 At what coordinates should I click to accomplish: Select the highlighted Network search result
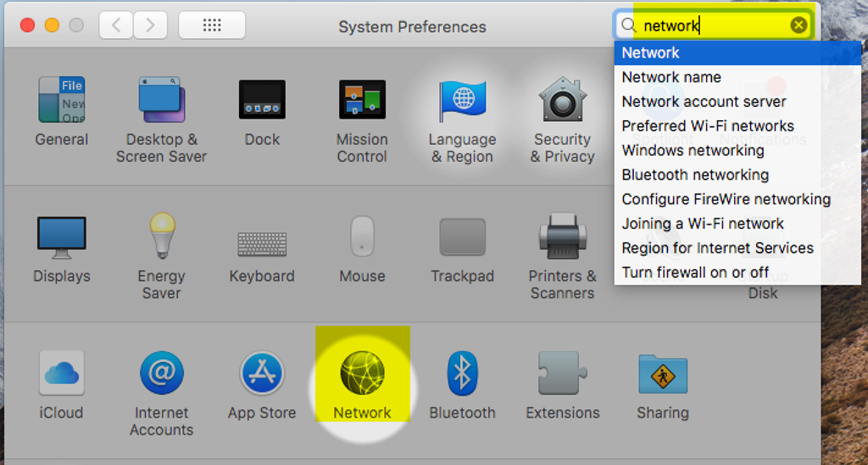pos(737,53)
